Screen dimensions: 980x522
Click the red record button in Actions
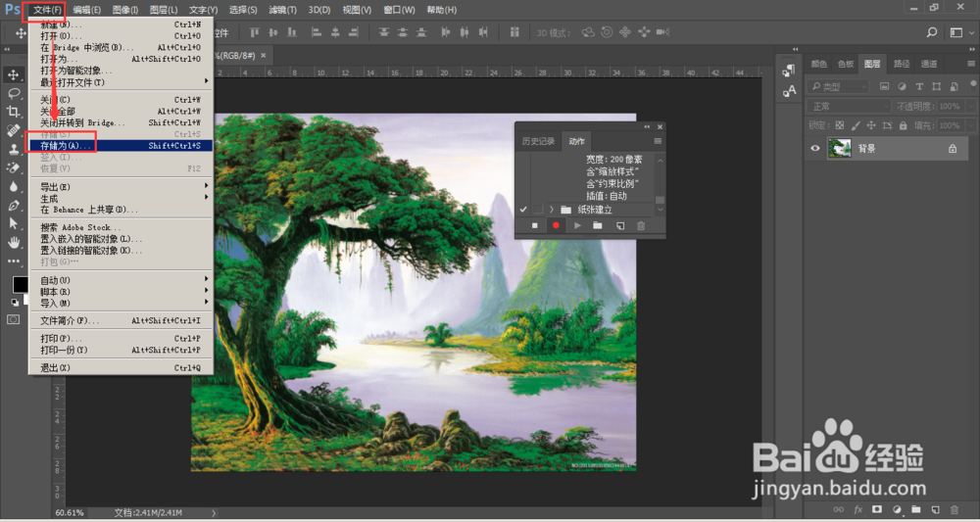click(x=556, y=225)
